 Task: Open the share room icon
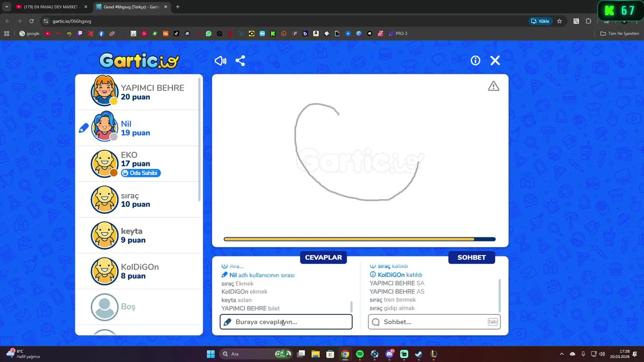[240, 61]
